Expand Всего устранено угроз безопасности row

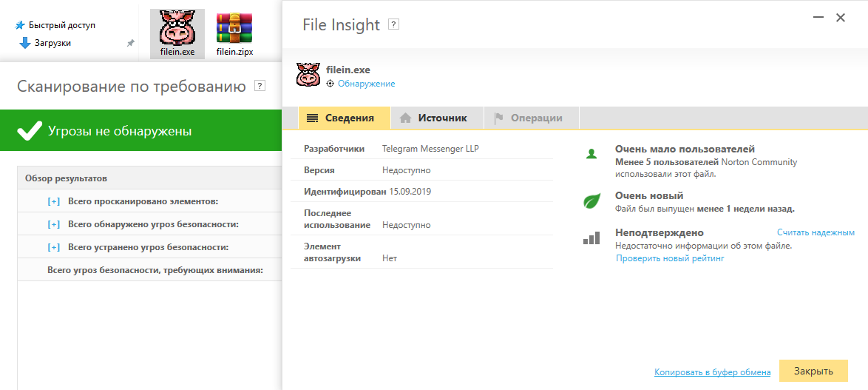(x=54, y=247)
